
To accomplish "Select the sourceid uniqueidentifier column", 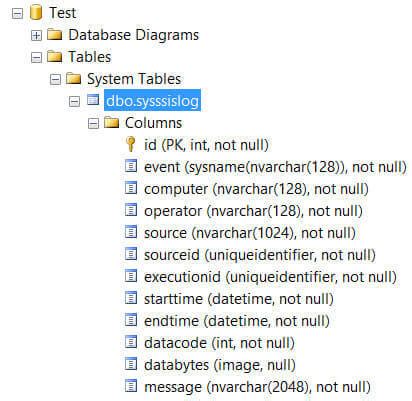I will pos(260,255).
